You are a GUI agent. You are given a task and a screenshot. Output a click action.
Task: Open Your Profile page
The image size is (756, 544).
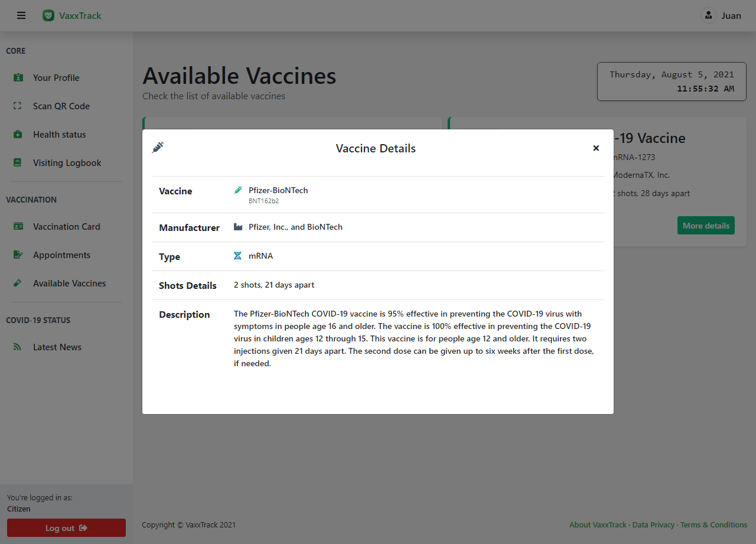tap(56, 77)
